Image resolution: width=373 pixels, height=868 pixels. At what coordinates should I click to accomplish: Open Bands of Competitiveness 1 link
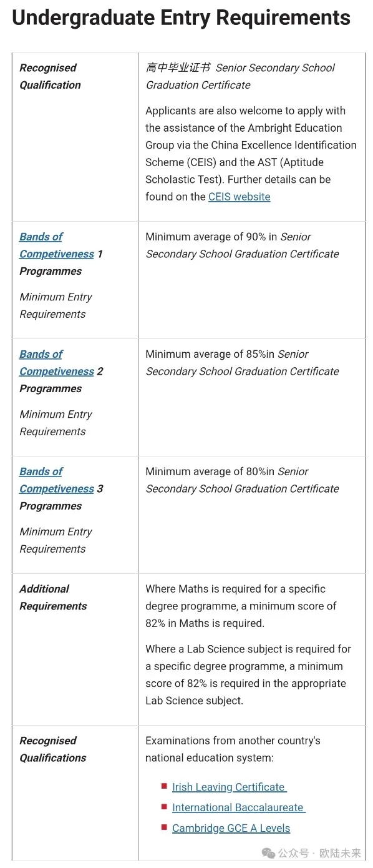click(x=57, y=245)
